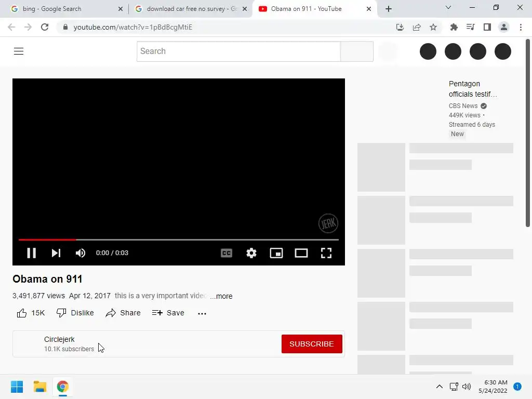Screen dimensions: 532x399
Task: Open media controls icon in toolbar
Action: 471,27
